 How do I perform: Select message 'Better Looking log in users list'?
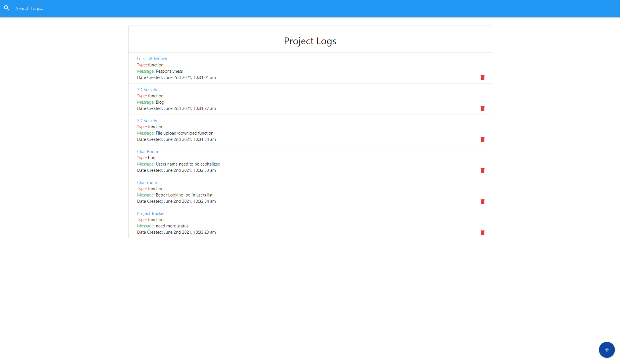coord(184,195)
